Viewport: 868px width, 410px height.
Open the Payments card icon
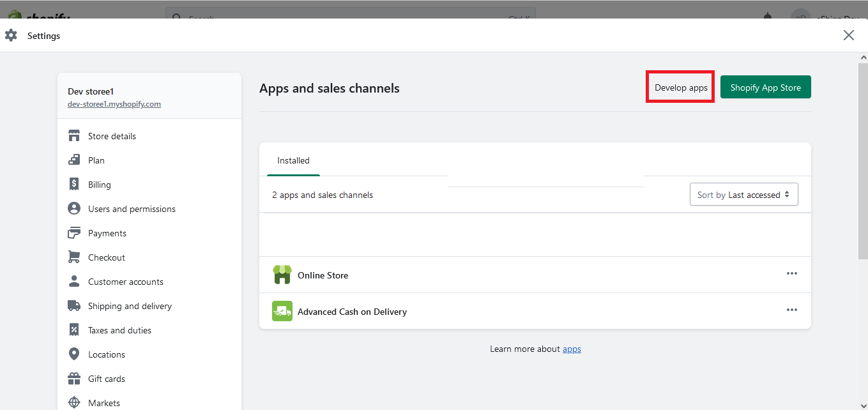[74, 233]
